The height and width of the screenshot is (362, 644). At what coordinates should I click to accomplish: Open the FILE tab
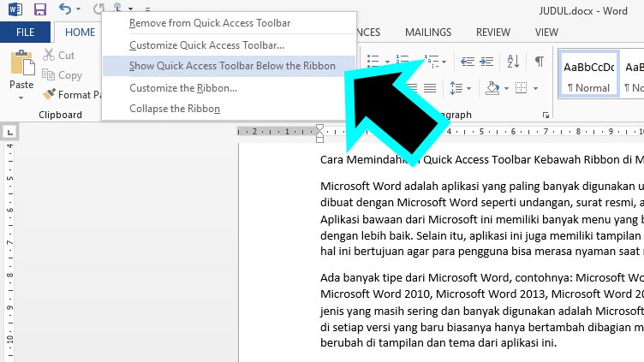click(x=25, y=32)
